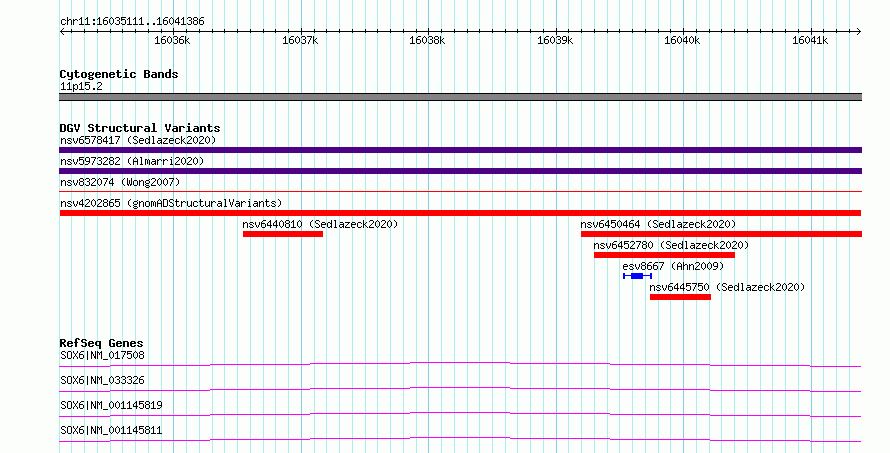Click the nsv6445750 (Sedlazeck2020) label
Viewport: 890px width, 453px height.
pyautogui.click(x=727, y=287)
